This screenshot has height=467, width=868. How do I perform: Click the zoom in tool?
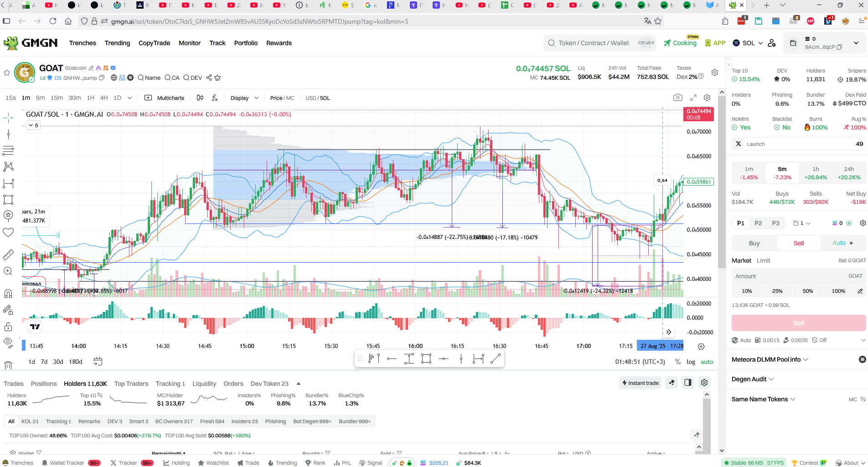point(8,271)
